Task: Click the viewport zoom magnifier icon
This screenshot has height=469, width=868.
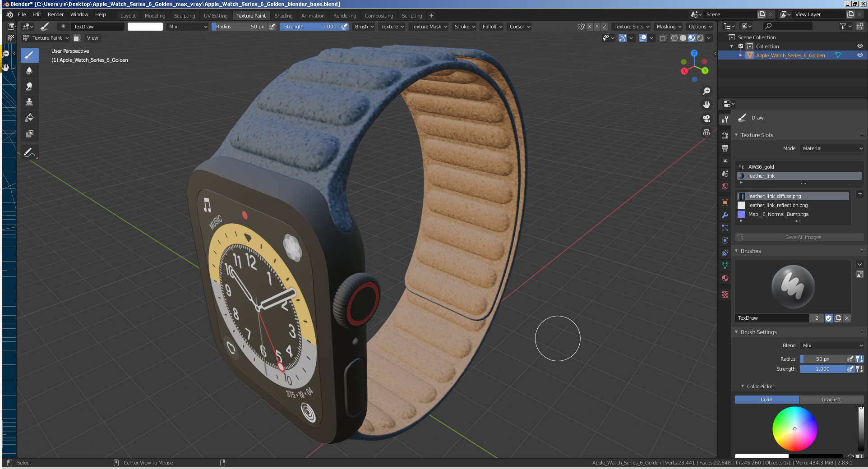Action: pyautogui.click(x=706, y=92)
